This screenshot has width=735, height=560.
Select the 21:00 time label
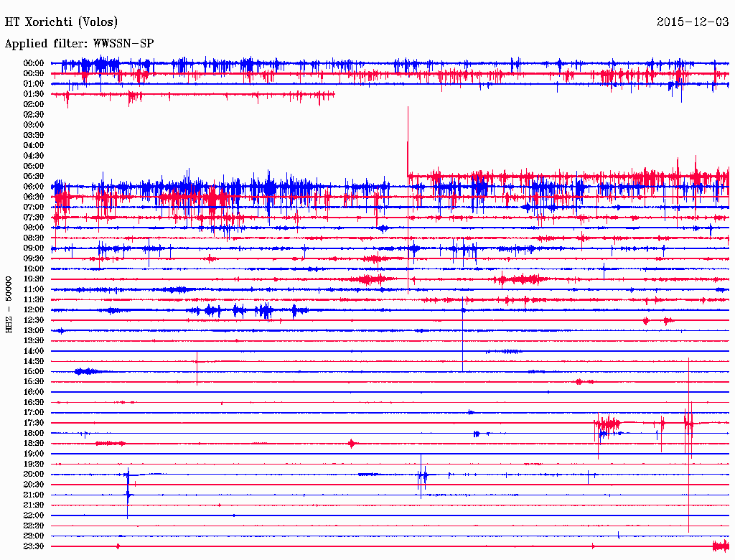[x=34, y=495]
